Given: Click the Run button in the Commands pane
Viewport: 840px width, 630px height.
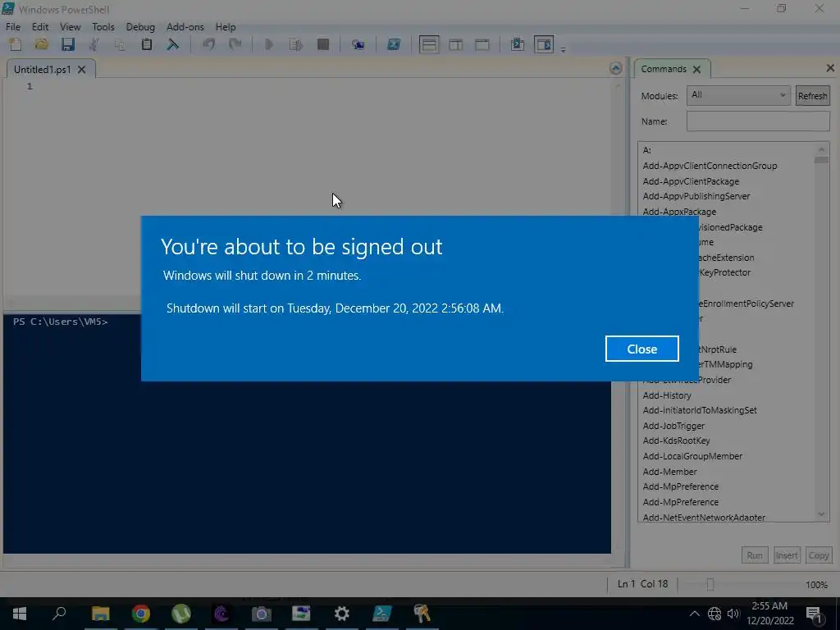Looking at the screenshot, I should [755, 555].
